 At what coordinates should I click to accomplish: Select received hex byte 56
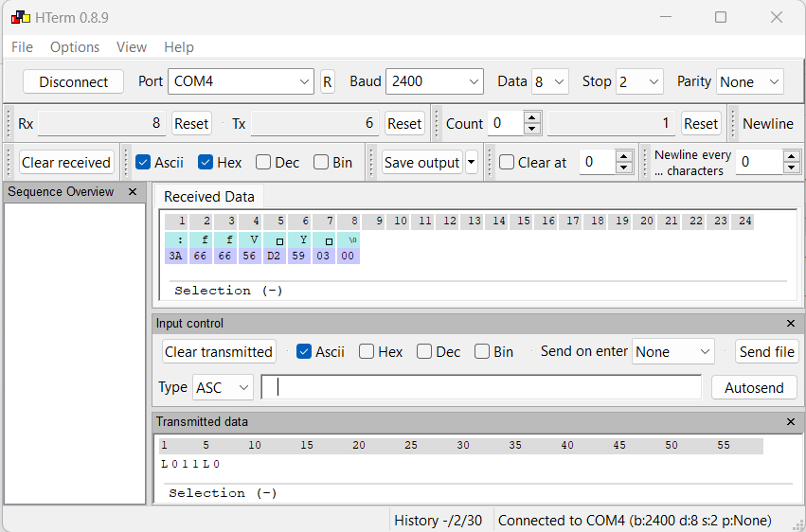[x=249, y=256]
